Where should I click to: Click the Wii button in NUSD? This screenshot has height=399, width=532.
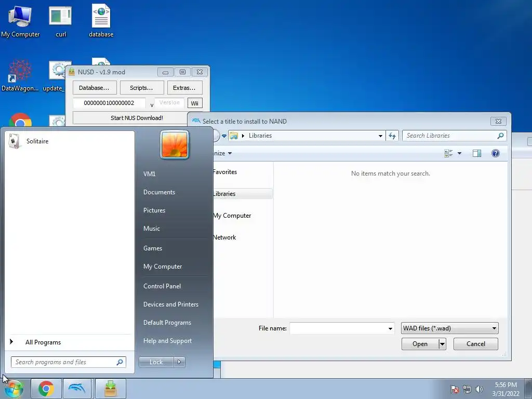click(x=195, y=103)
